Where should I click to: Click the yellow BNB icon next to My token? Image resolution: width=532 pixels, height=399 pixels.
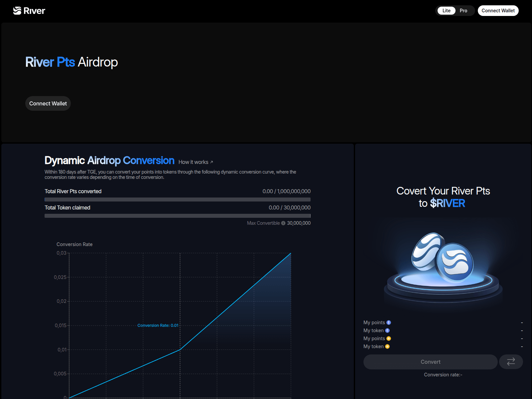click(x=387, y=346)
